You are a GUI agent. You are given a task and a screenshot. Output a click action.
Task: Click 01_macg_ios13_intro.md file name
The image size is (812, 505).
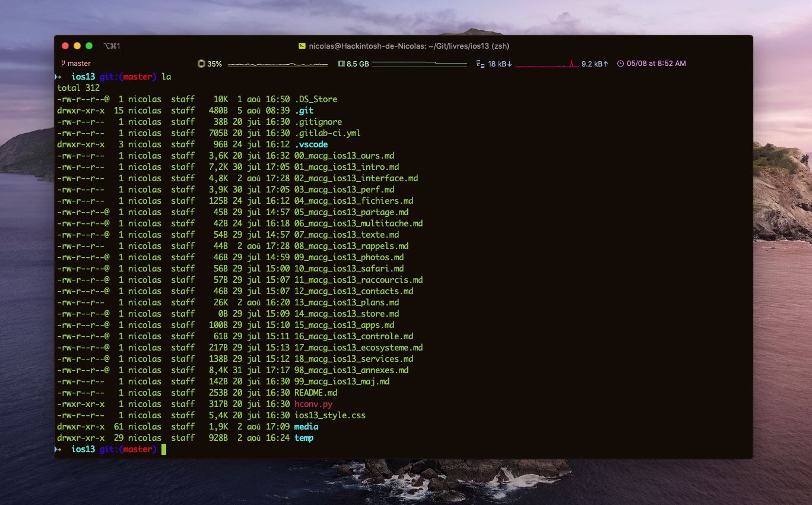347,167
